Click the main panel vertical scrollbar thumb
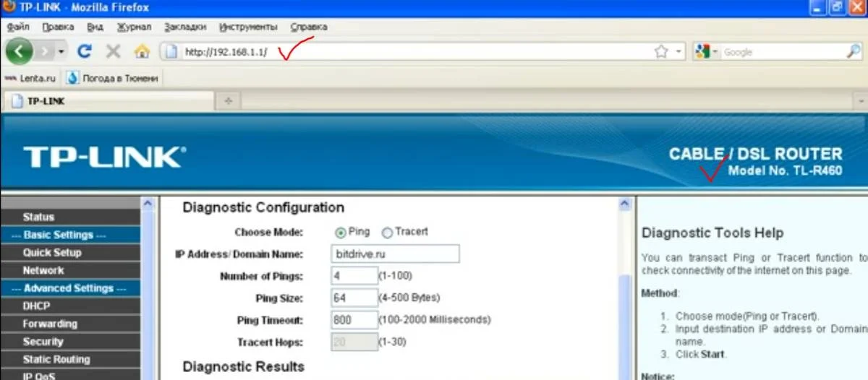Image resolution: width=868 pixels, height=380 pixels. coord(626,327)
